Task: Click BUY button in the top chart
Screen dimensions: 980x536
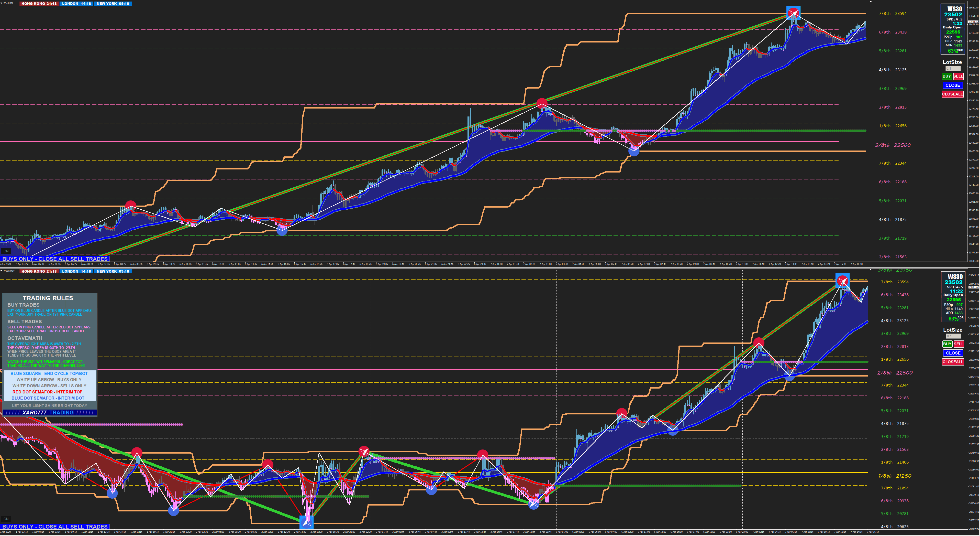Action: (946, 76)
